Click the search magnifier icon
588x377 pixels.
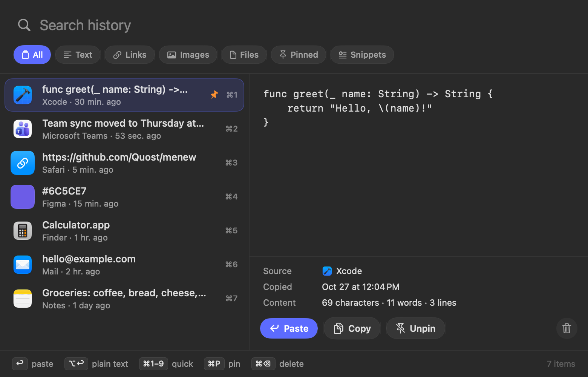(24, 25)
